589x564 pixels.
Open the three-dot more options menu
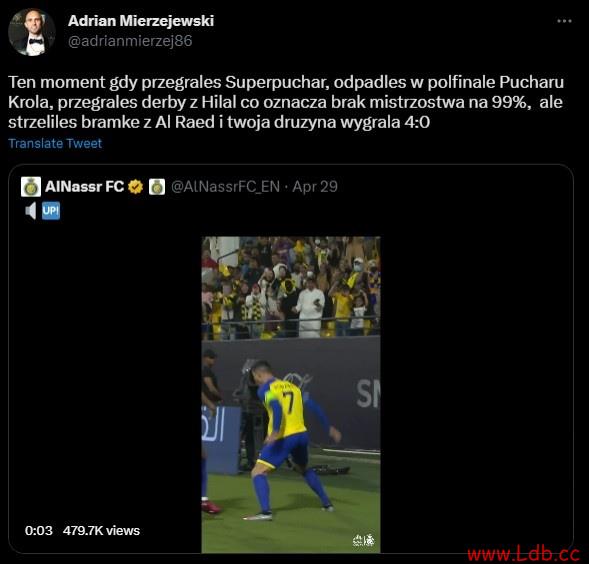564,21
